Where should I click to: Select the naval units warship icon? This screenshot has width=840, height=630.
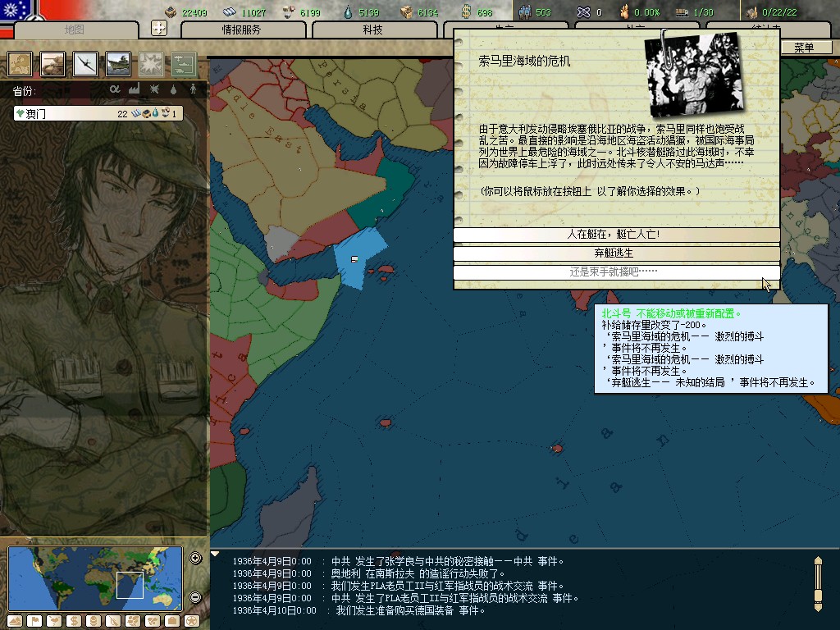point(118,64)
